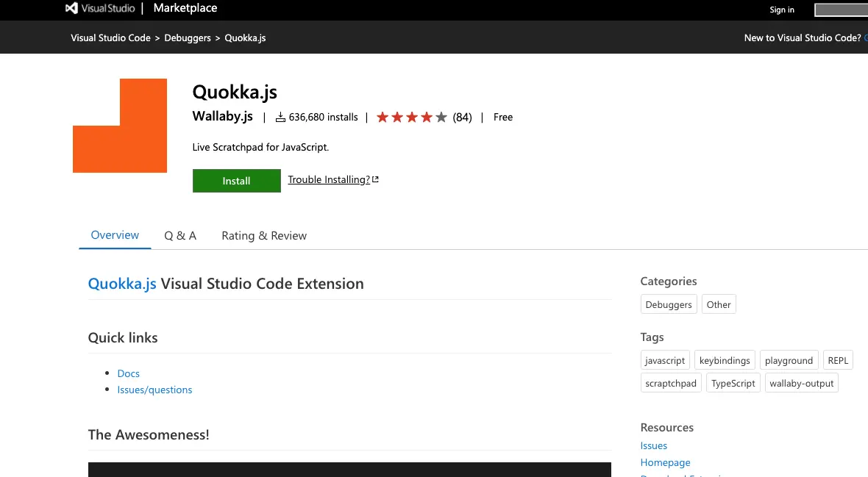Open the Docs quick link

coord(129,373)
